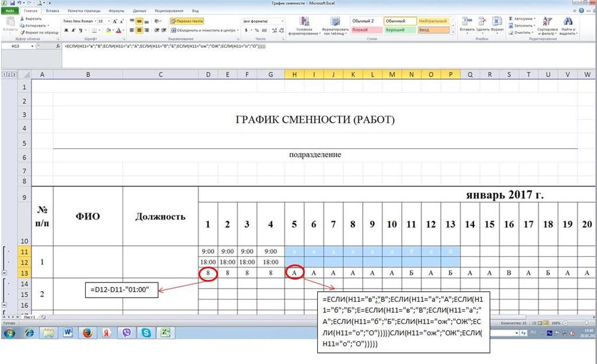
Task: Toggle Перенос текста wrap text
Action: pos(187,22)
